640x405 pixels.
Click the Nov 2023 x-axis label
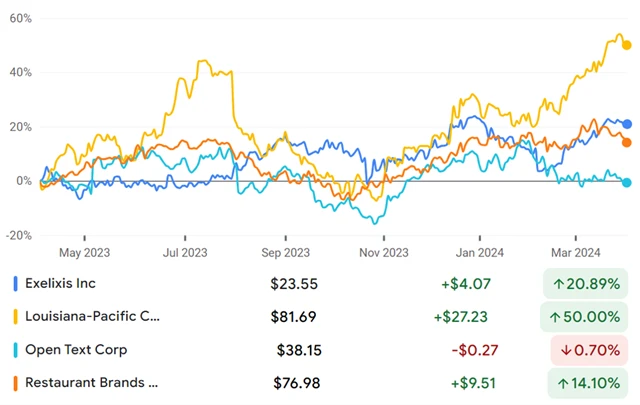pos(383,251)
